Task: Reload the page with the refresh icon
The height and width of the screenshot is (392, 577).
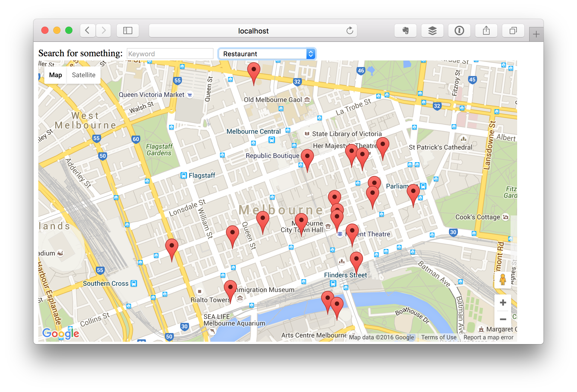Action: pyautogui.click(x=350, y=31)
